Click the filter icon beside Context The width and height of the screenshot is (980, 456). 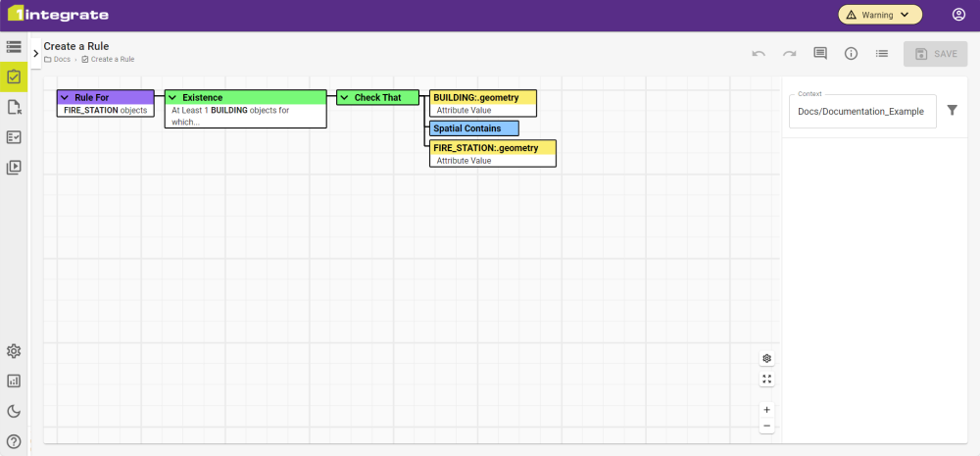tap(953, 111)
